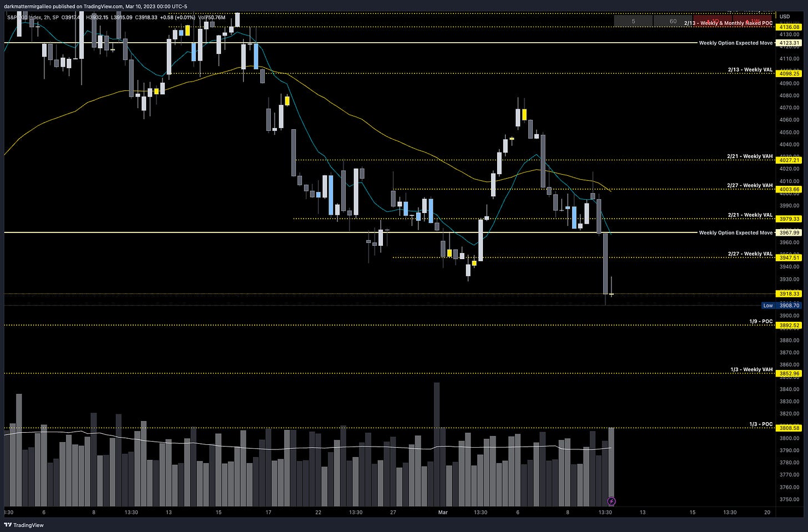Click the 2/13 - Weekly VAL line label

750,70
